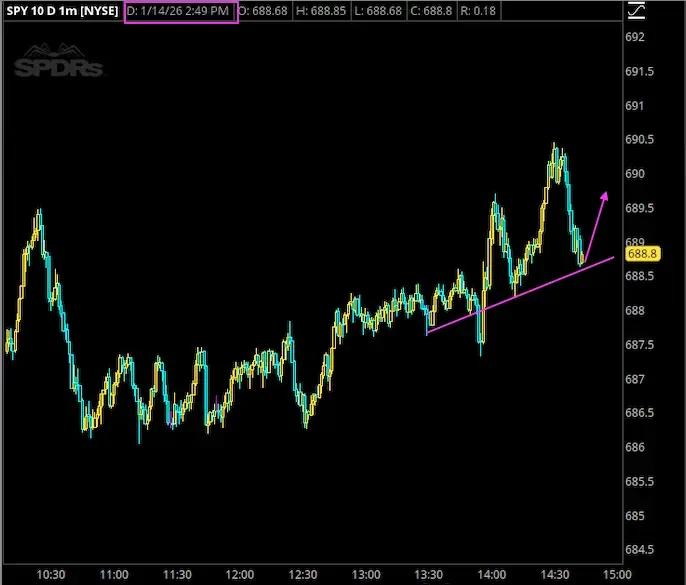Click the 15:00 time axis label

(617, 574)
